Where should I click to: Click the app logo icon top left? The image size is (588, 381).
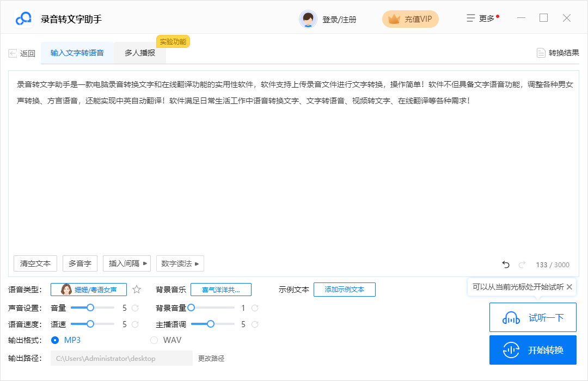pyautogui.click(x=22, y=18)
